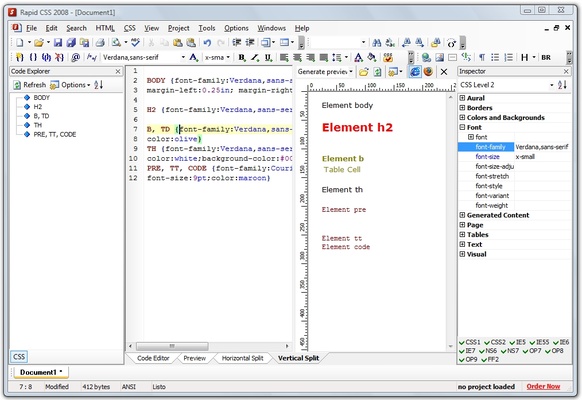Viewport: 582px width, 400px height.
Task: Click the @ at-rule icon
Action: (x=76, y=57)
